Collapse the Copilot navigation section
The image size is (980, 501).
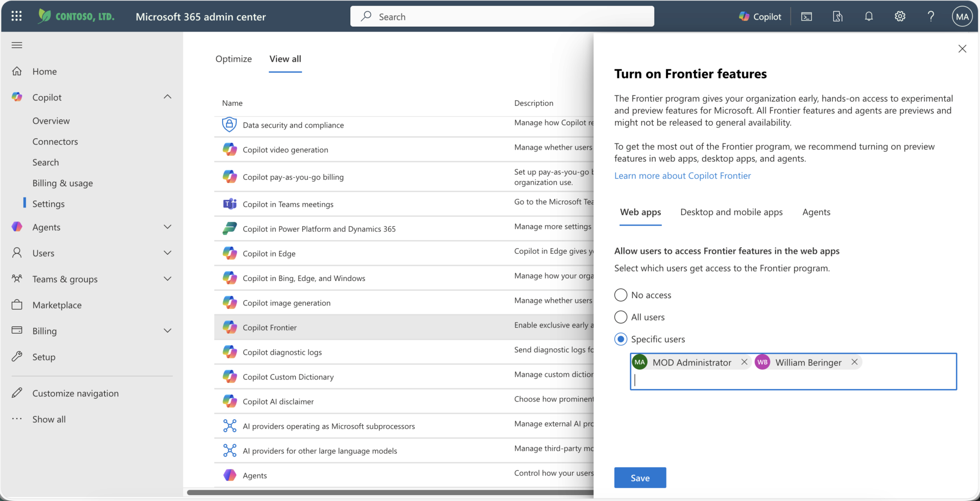click(x=167, y=97)
